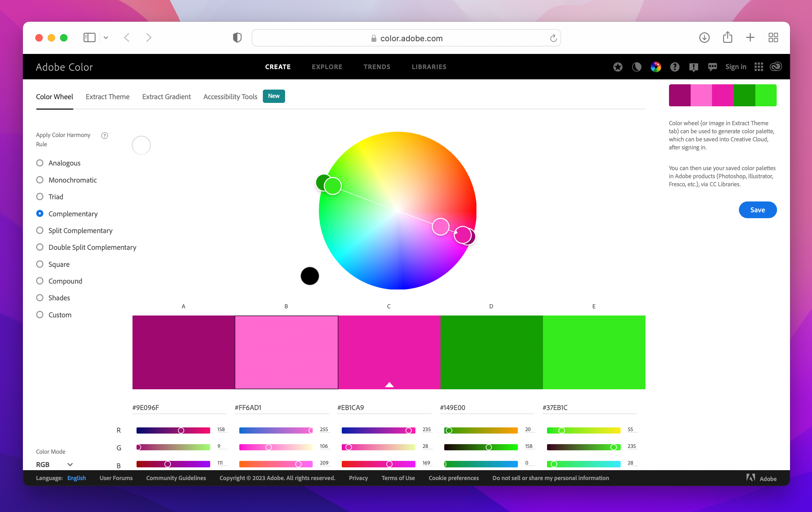This screenshot has width=812, height=512.
Task: Open Help via the question mark icon
Action: tap(675, 67)
